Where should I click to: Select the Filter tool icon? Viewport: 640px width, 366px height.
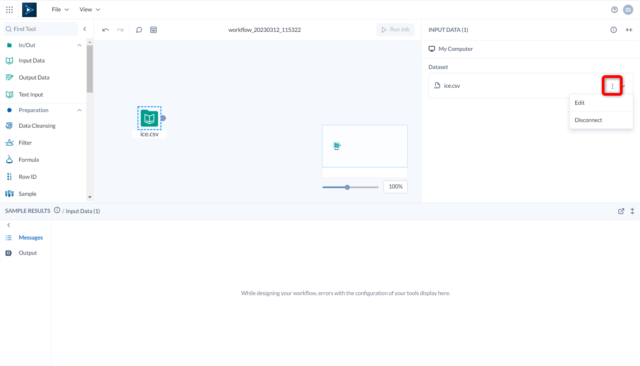(9, 143)
